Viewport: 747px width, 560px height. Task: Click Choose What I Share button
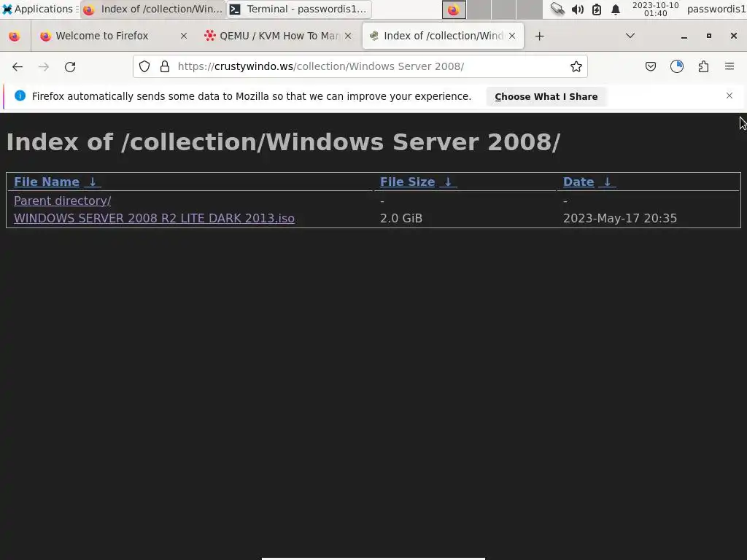pos(546,97)
